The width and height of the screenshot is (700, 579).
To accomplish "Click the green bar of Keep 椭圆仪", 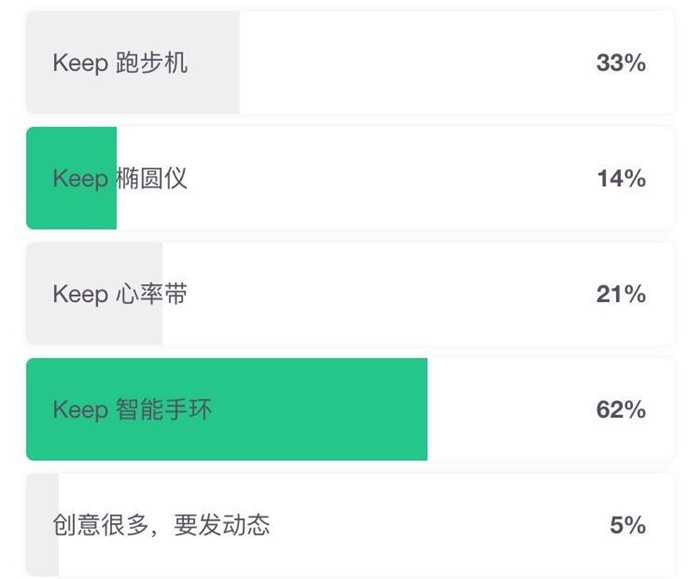I will point(71,178).
